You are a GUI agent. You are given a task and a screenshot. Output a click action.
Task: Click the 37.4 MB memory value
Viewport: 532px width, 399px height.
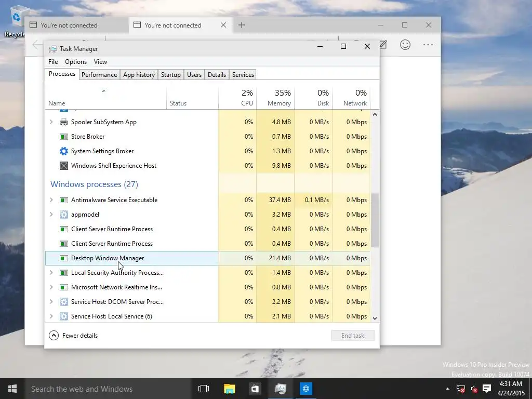click(x=280, y=200)
